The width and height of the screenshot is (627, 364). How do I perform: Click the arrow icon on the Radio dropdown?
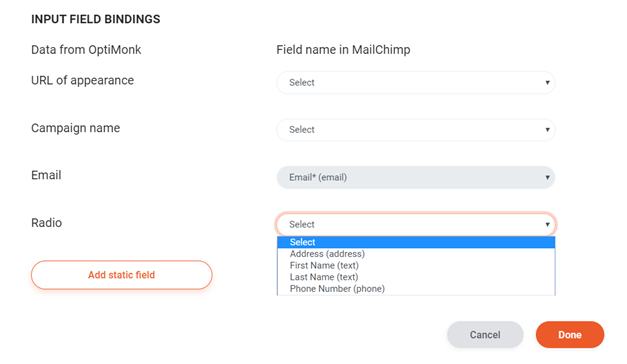[x=547, y=224]
